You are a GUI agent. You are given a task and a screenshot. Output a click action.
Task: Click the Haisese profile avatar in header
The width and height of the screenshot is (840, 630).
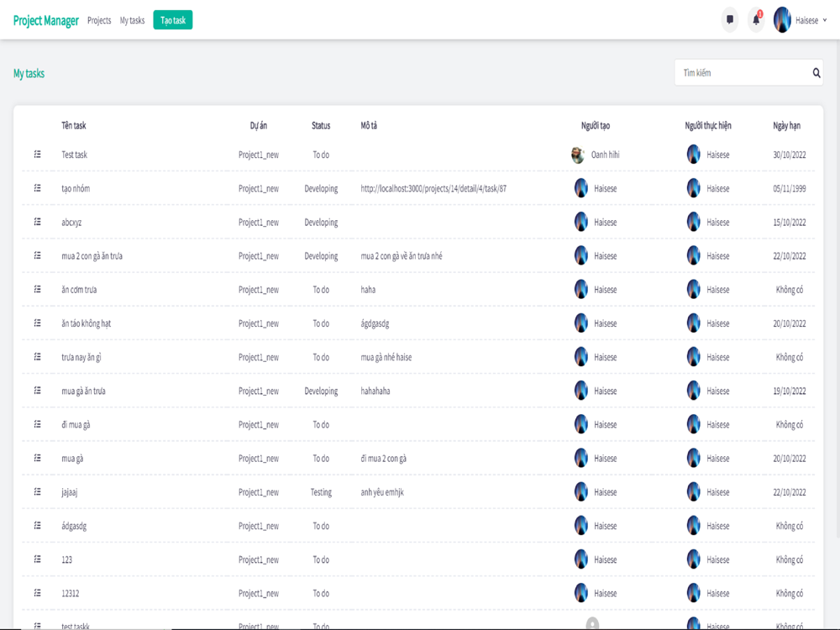782,20
